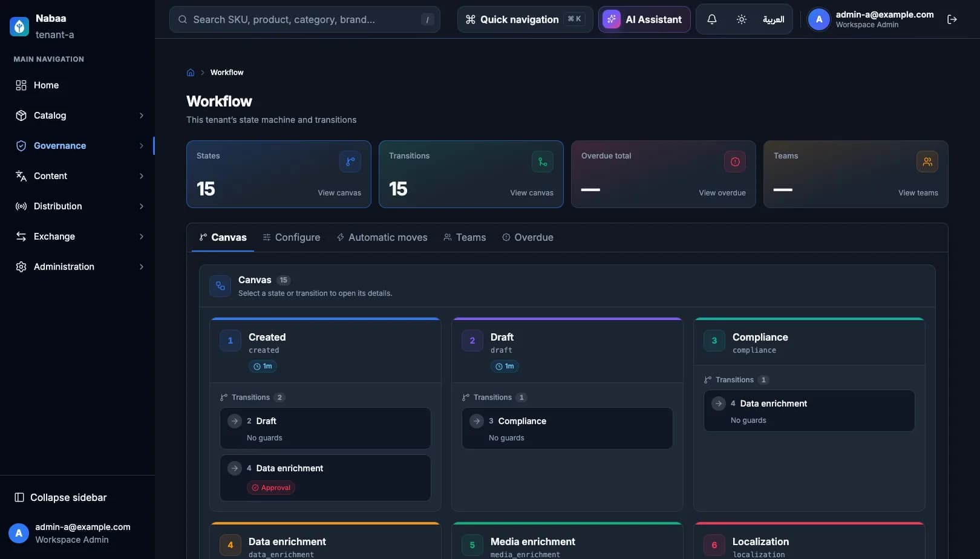Click the Transitions card icon
This screenshot has width=980, height=559.
pos(543,162)
